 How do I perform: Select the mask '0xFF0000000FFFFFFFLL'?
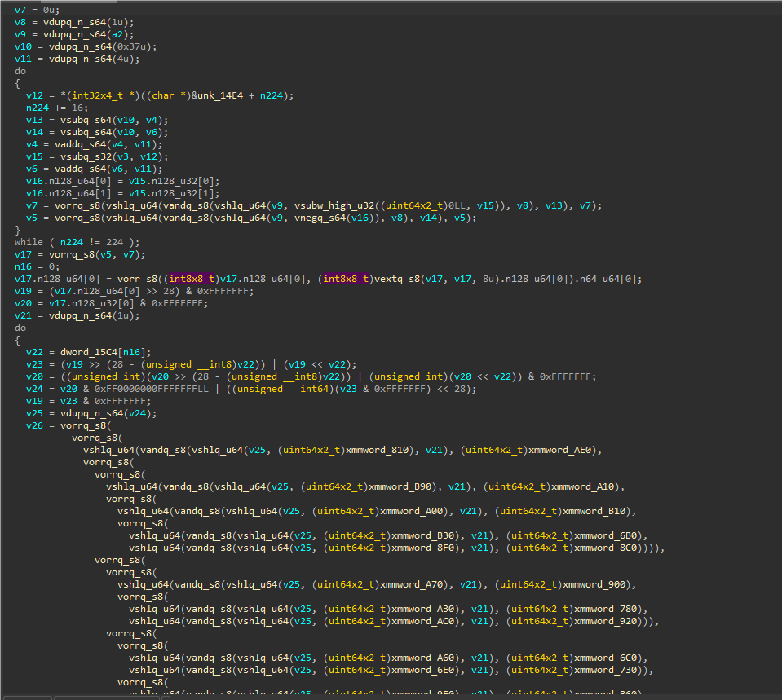point(152,389)
